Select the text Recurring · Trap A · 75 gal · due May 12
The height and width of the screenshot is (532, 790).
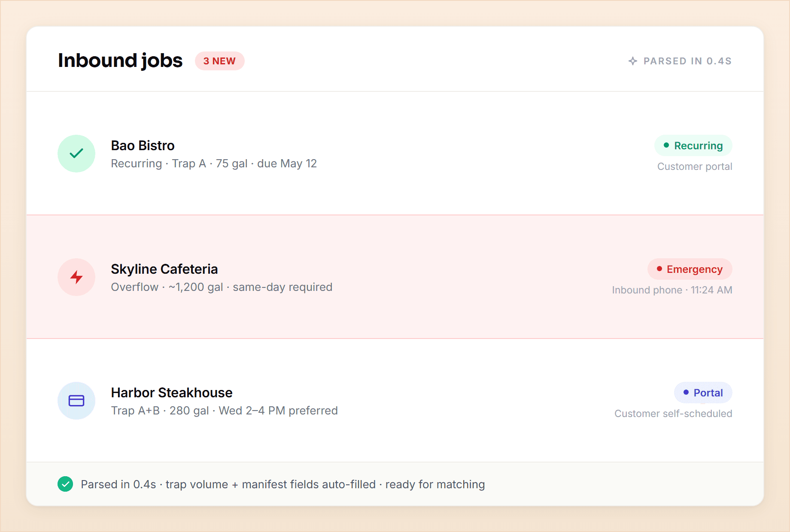(214, 163)
